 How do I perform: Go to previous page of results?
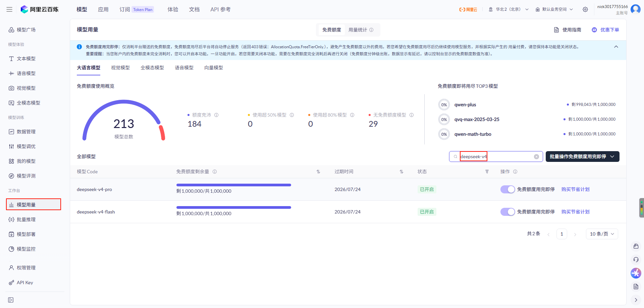pyautogui.click(x=548, y=234)
